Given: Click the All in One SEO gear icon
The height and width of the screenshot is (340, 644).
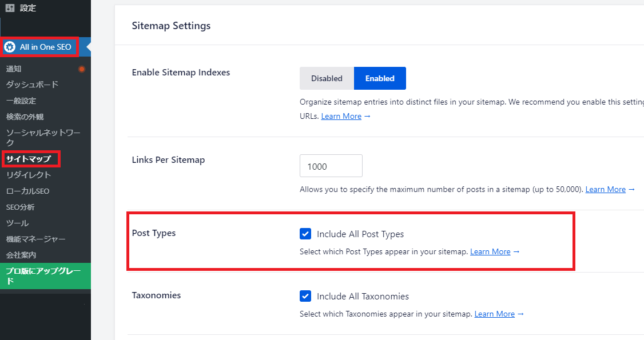Looking at the screenshot, I should click(10, 47).
